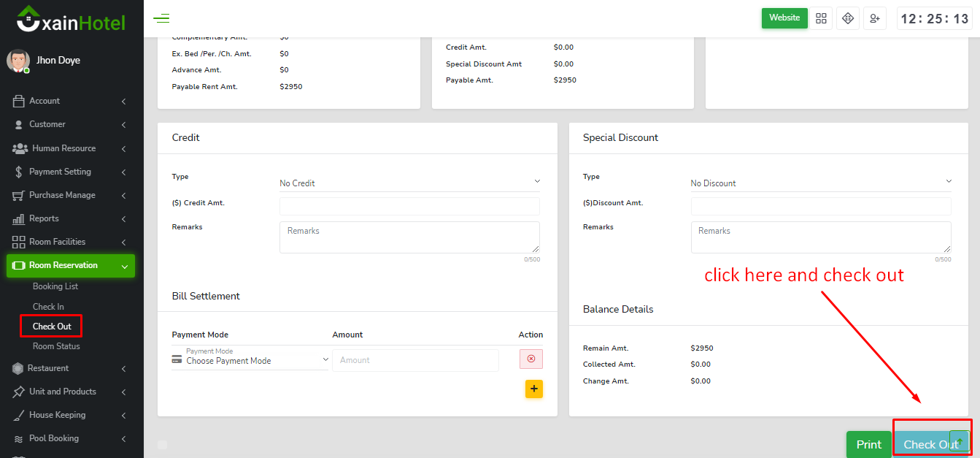
Task: Open the Special Discount Type dropdown
Action: 821,183
